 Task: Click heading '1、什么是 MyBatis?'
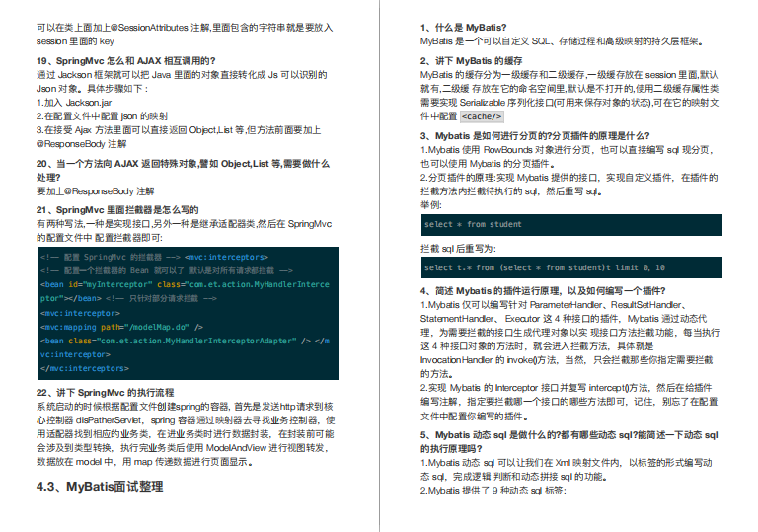pos(463,28)
